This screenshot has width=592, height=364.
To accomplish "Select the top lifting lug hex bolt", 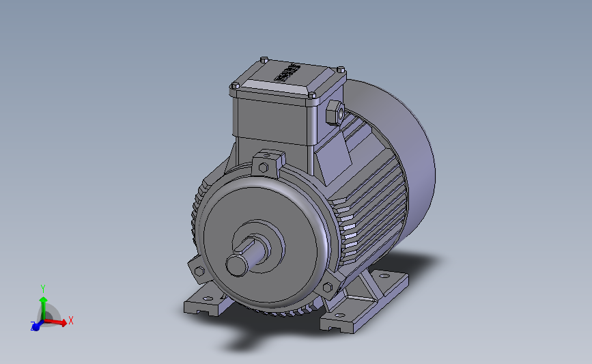I will click(x=264, y=167).
